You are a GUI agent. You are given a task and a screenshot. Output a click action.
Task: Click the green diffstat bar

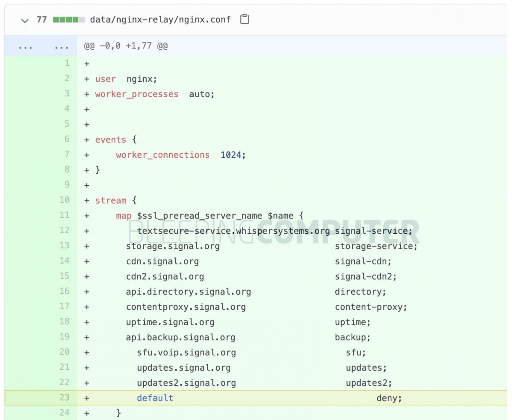tap(69, 20)
